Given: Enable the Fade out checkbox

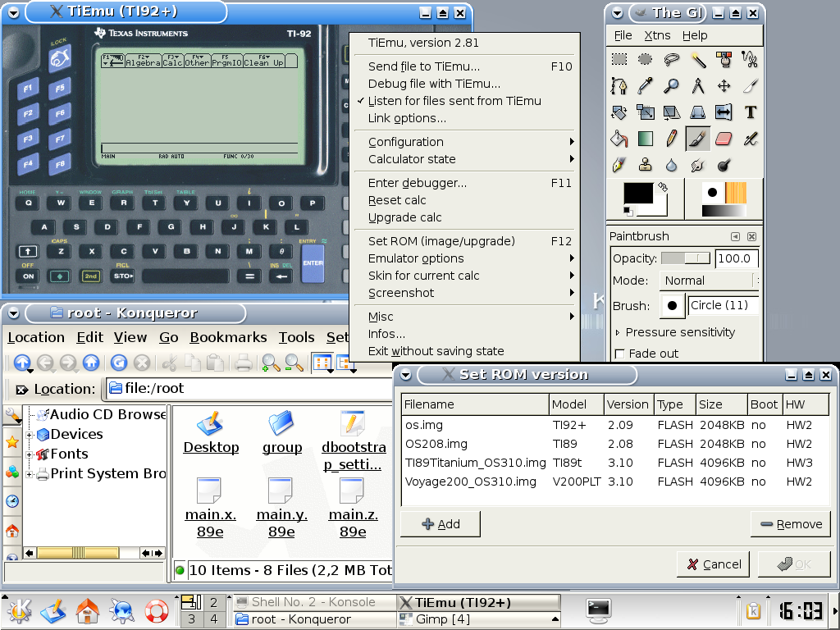Looking at the screenshot, I should click(x=620, y=354).
